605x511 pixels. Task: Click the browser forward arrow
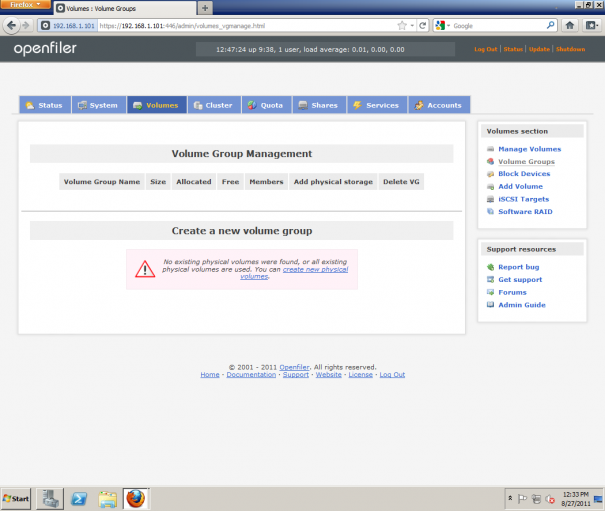pos(26,25)
